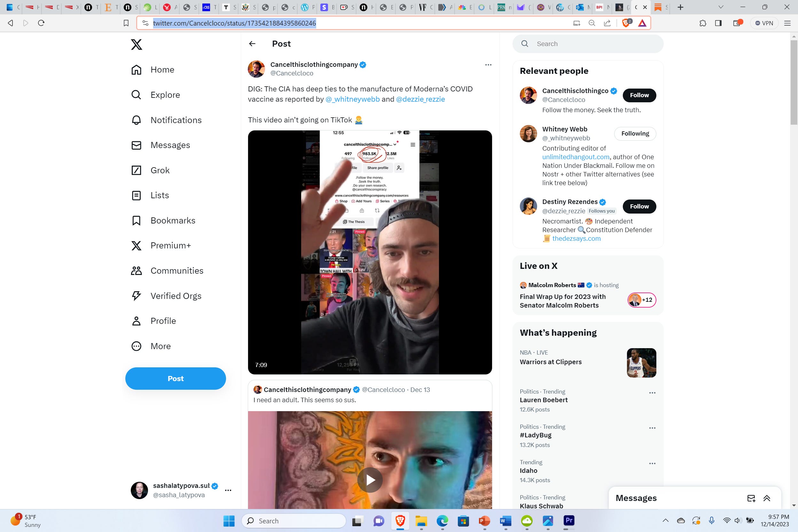Screen dimensions: 798x532
Task: Follow Destiny Rezendes
Action: (639, 206)
